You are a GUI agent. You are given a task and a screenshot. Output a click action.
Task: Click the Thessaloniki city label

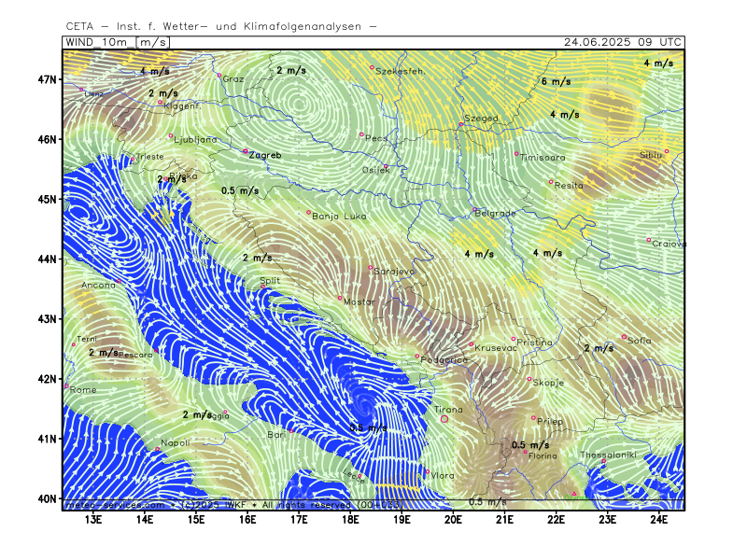(609, 455)
